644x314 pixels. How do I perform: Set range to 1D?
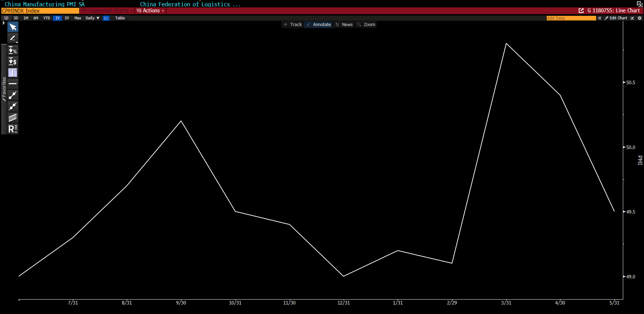[6, 18]
